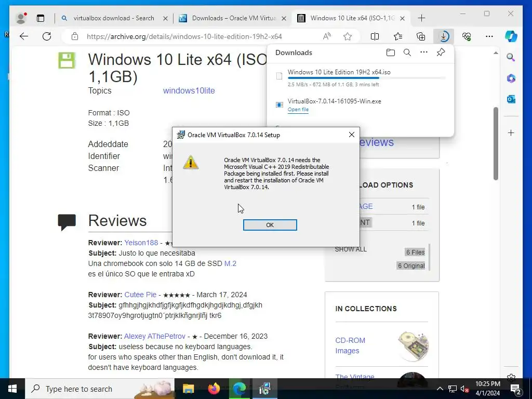532x399 pixels.
Task: Click the windows10lite topic link
Action: tap(189, 90)
